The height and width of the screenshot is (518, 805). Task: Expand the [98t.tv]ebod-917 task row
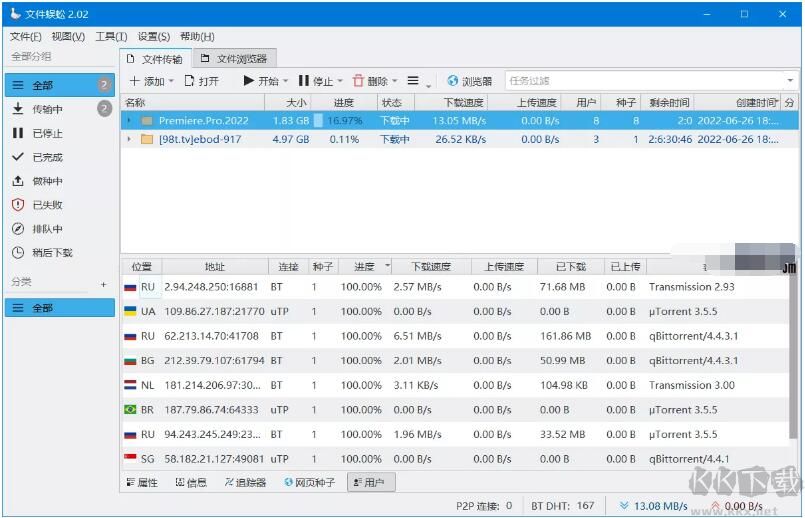(128, 139)
